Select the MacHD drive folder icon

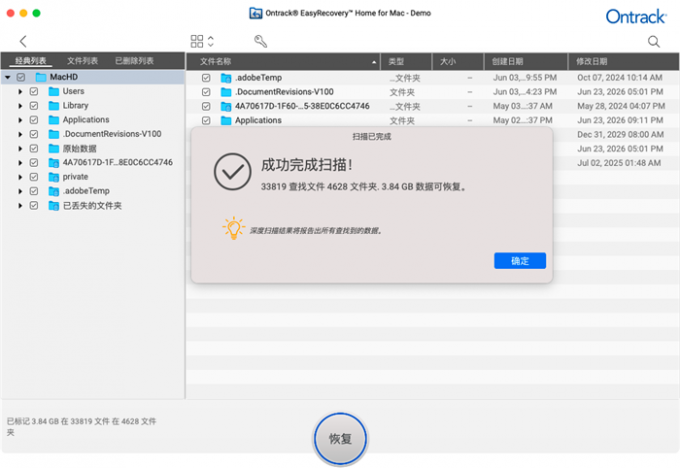[41, 77]
